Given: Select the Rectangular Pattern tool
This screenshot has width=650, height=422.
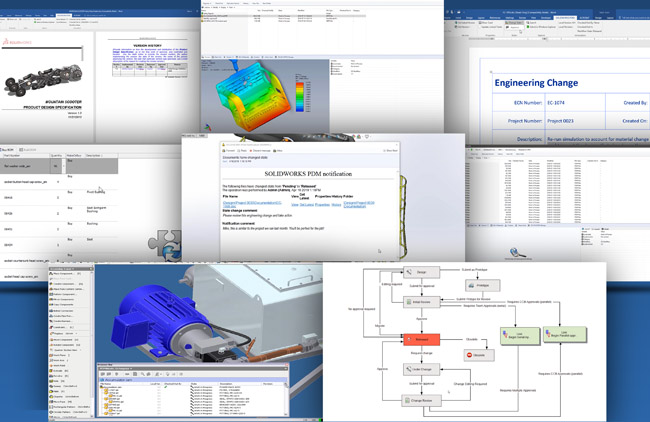Looking at the screenshot, I should point(70,407).
